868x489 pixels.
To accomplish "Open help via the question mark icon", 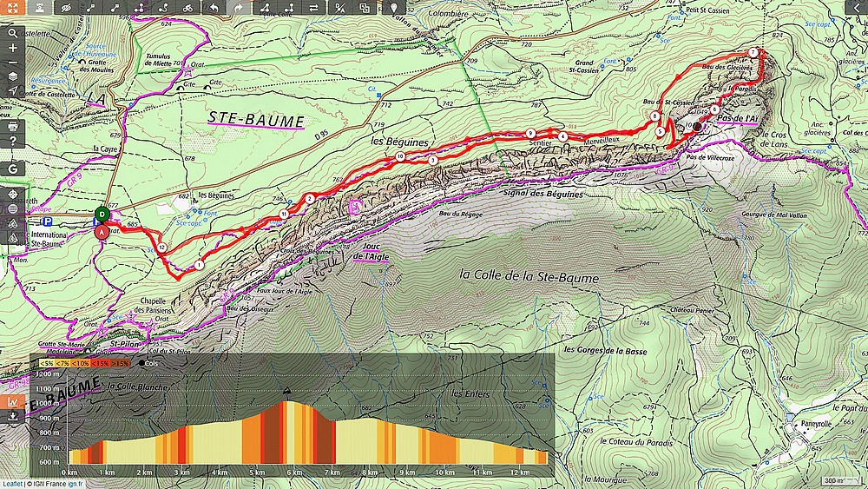I will click(x=13, y=141).
